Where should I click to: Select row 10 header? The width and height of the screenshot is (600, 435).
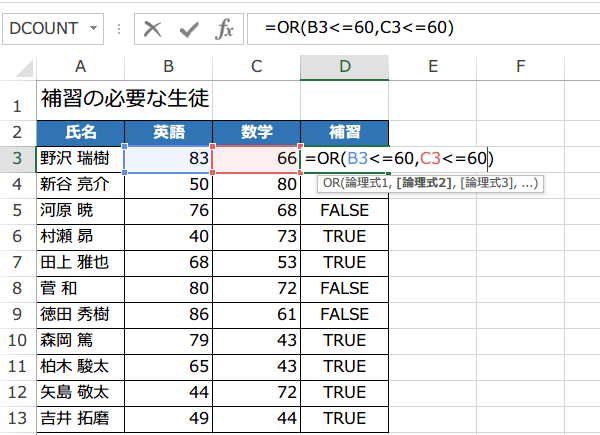(x=18, y=341)
